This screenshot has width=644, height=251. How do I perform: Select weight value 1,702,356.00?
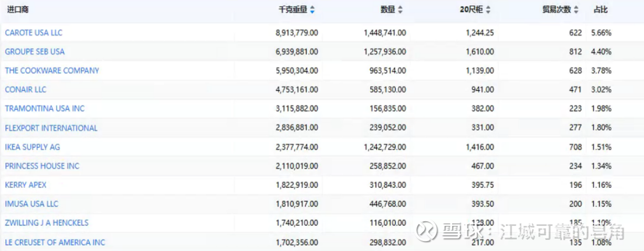[x=297, y=242]
